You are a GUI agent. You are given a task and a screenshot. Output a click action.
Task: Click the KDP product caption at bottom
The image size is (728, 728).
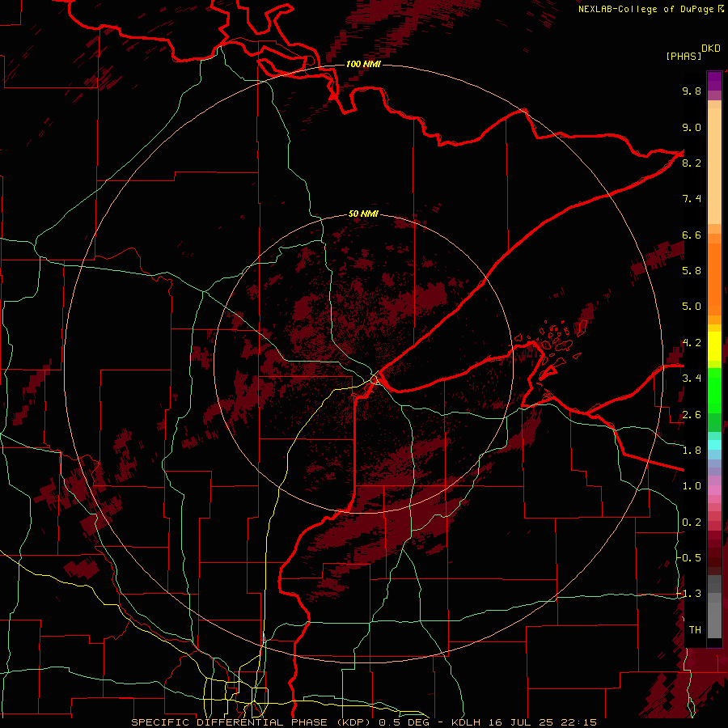click(363, 722)
